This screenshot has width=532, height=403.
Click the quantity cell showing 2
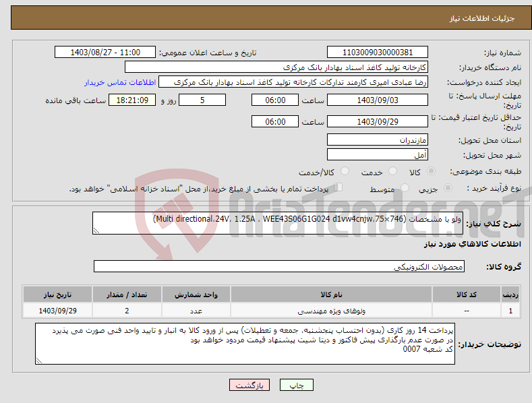[x=127, y=311]
